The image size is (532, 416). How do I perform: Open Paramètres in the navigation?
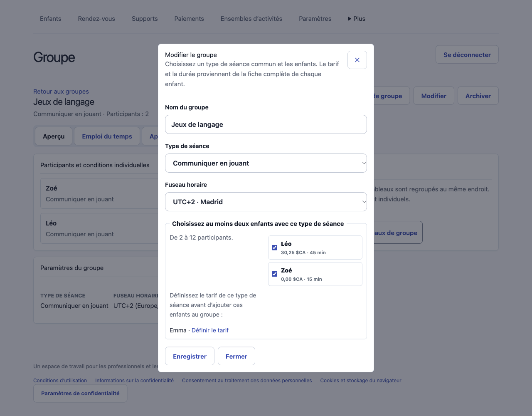(x=315, y=19)
